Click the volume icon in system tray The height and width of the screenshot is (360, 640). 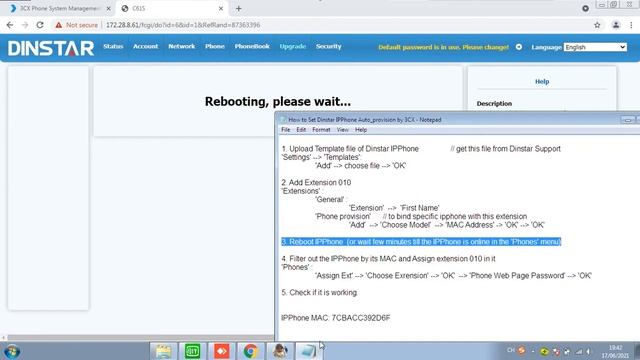[x=588, y=351]
